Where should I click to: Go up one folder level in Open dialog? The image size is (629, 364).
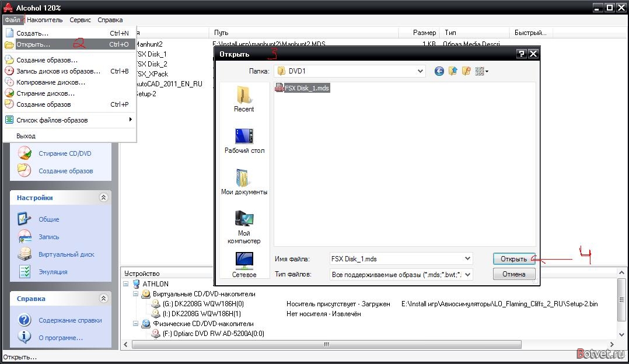tap(453, 71)
